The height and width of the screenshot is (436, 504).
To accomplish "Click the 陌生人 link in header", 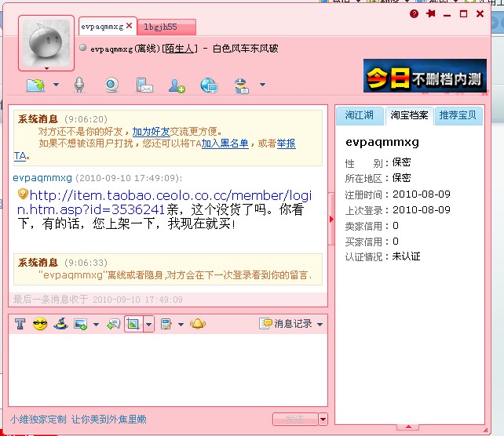I will click(179, 49).
